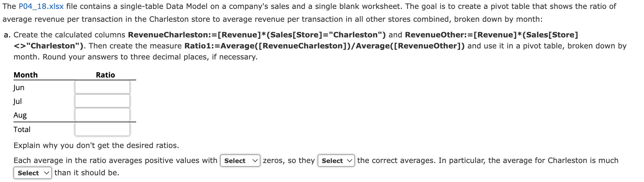Click the RevenueCharleston formula text
Image resolution: width=644 pixels, height=182 pixels.
pos(257,35)
